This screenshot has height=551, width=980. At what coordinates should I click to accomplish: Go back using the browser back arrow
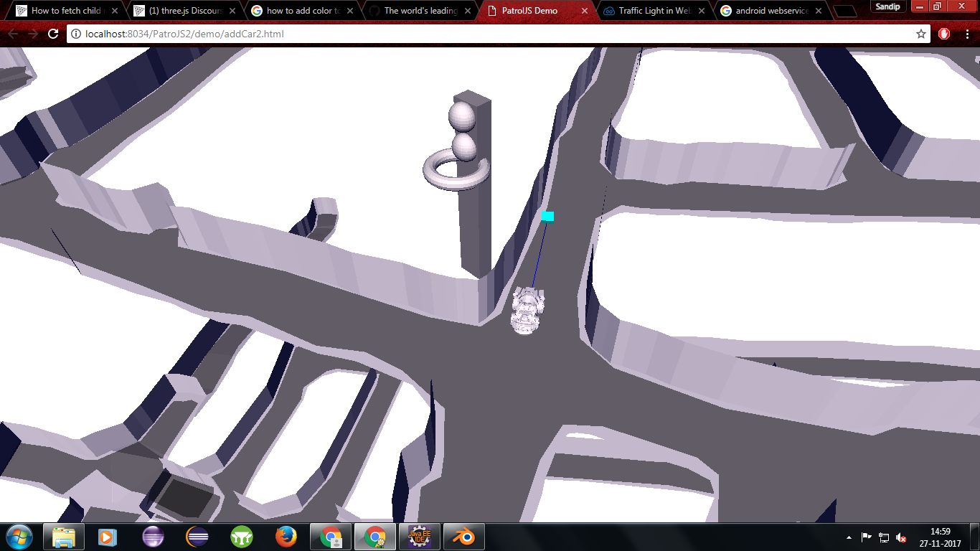point(13,34)
